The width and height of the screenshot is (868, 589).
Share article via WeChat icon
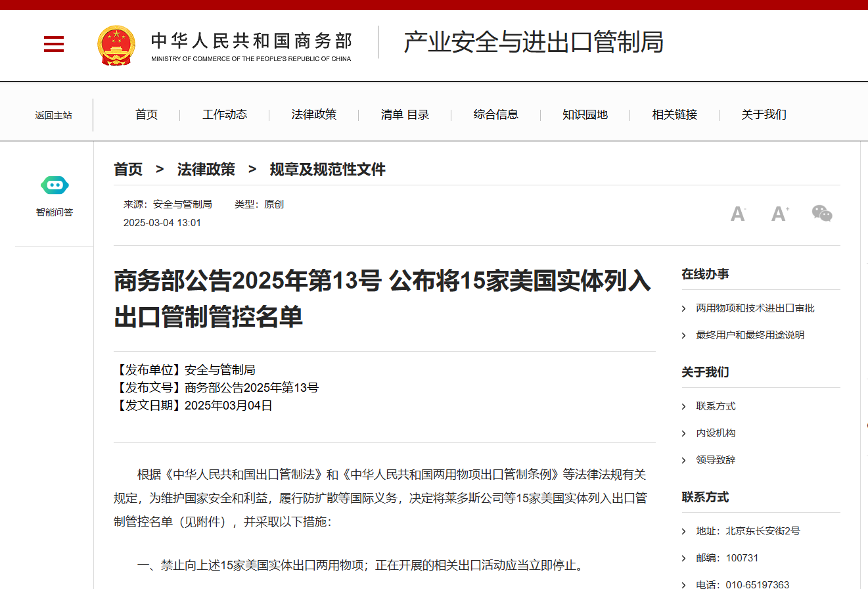tap(821, 214)
